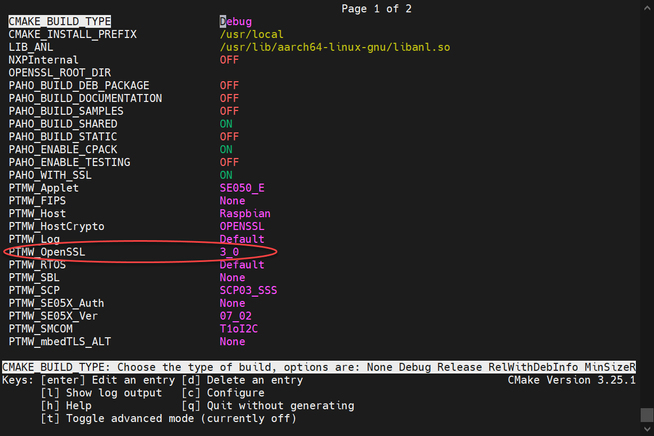Click the scrollbar down arrow
The height and width of the screenshot is (436, 654).
[647, 429]
